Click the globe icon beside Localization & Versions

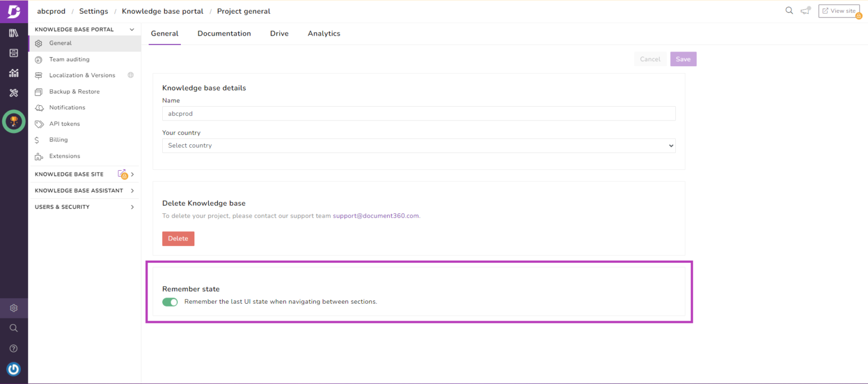(131, 75)
